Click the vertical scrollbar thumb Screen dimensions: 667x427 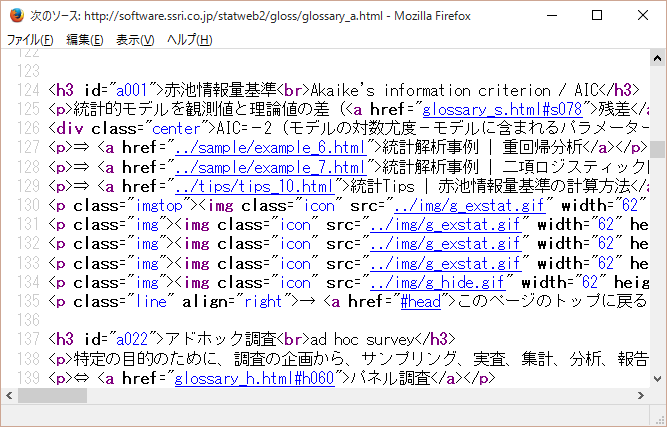tap(657, 150)
